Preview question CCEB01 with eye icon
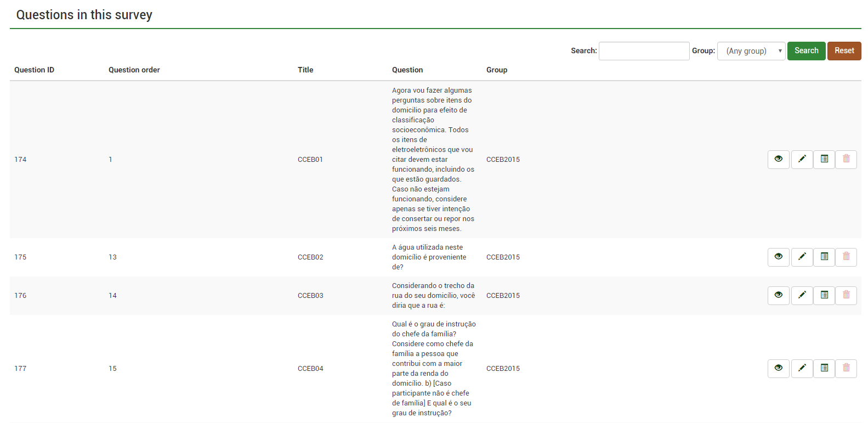Image resolution: width=868 pixels, height=423 pixels. tap(778, 159)
